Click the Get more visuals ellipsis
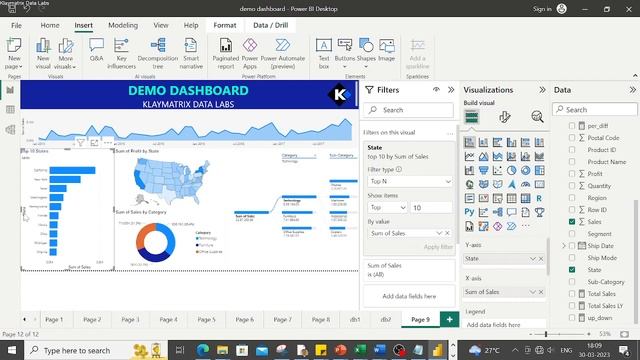 525,226
